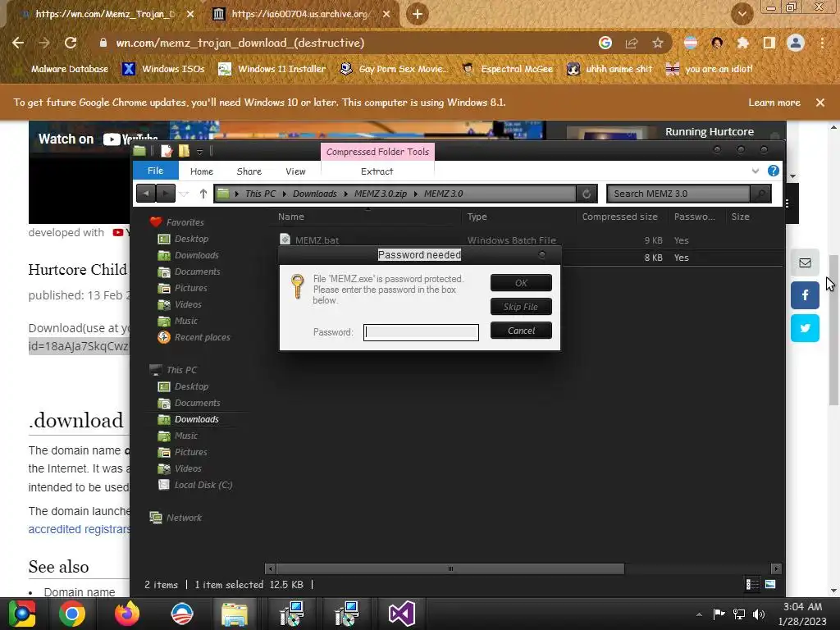Sort by the Type column header
The image size is (840, 630).
tap(477, 217)
